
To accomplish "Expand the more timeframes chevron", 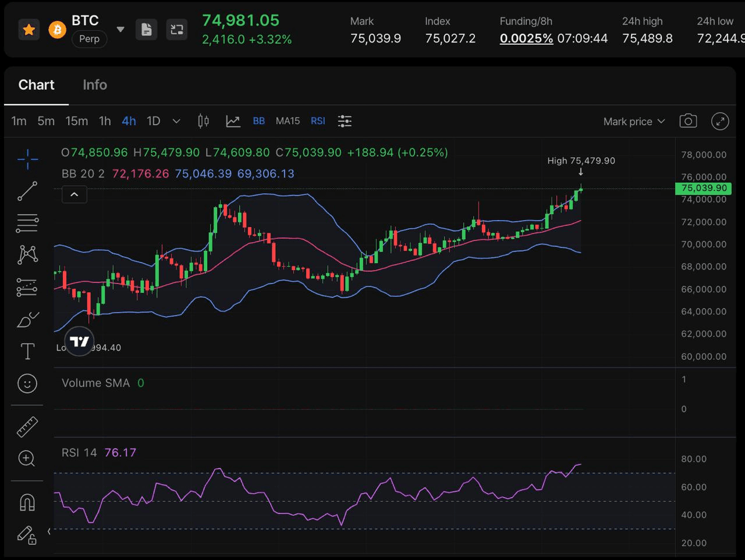I will click(176, 121).
